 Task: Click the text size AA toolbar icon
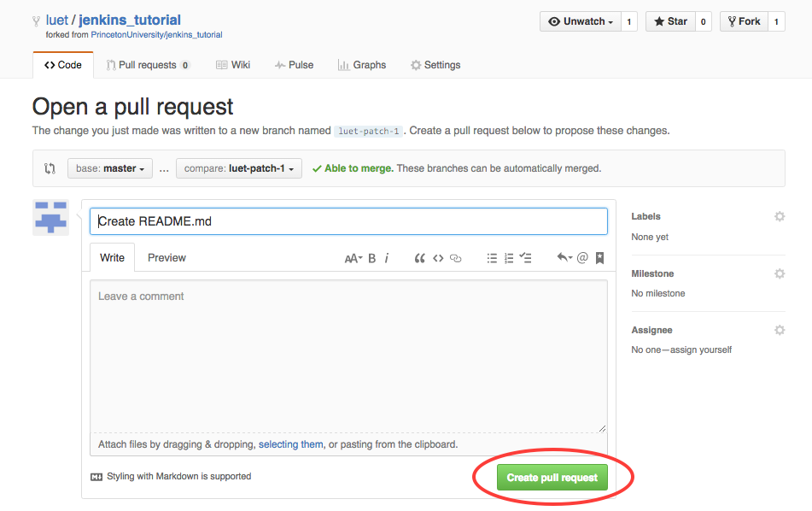click(353, 258)
